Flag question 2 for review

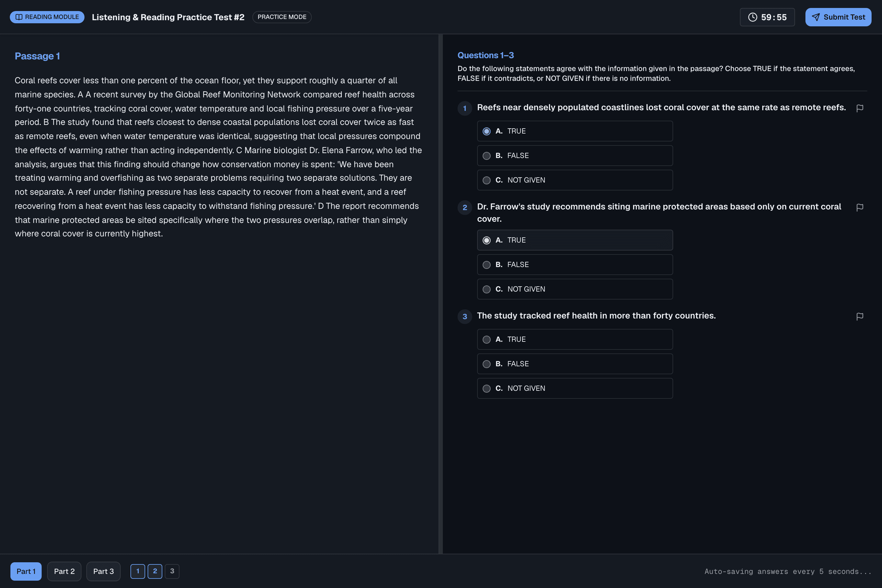[860, 208]
